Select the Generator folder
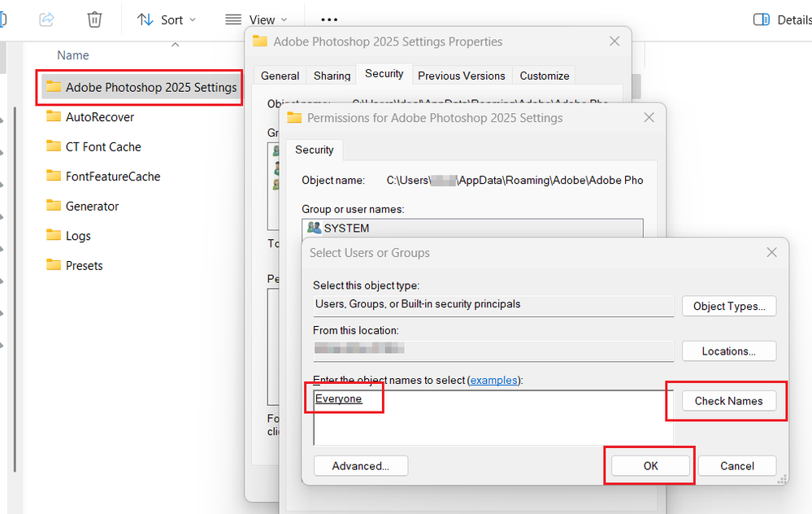The height and width of the screenshot is (514, 812). (x=82, y=207)
